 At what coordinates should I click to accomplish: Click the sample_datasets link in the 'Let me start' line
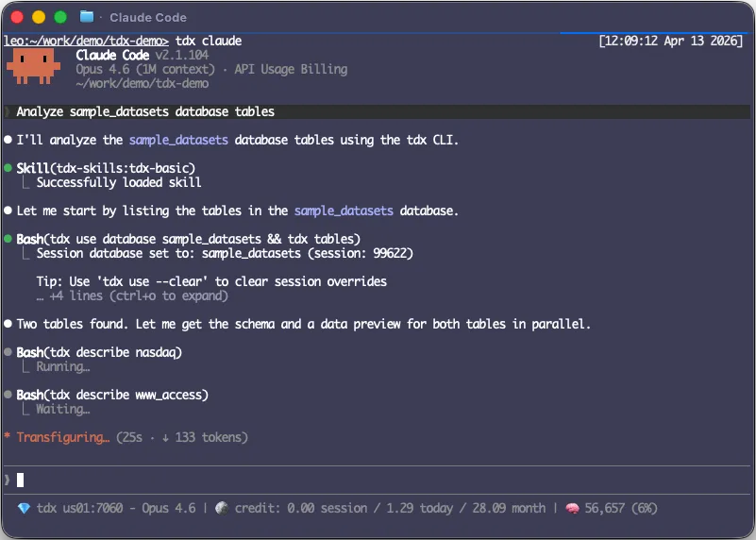pos(344,211)
